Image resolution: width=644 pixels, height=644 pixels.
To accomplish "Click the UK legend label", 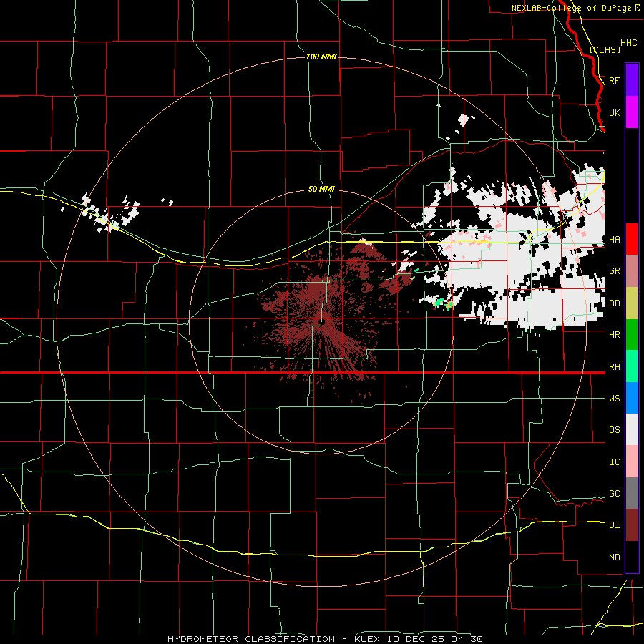I will click(x=614, y=112).
